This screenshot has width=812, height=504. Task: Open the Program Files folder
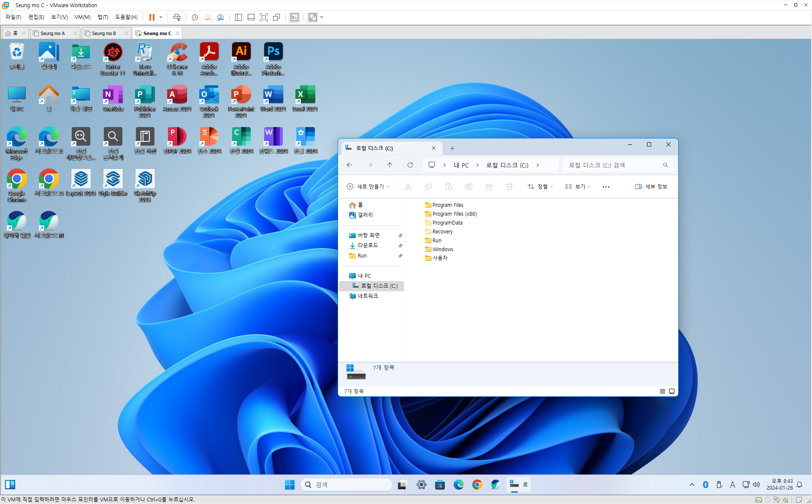(x=447, y=205)
